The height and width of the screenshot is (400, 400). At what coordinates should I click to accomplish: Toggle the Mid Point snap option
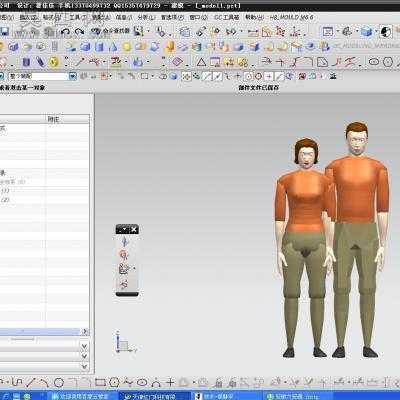tap(218, 76)
